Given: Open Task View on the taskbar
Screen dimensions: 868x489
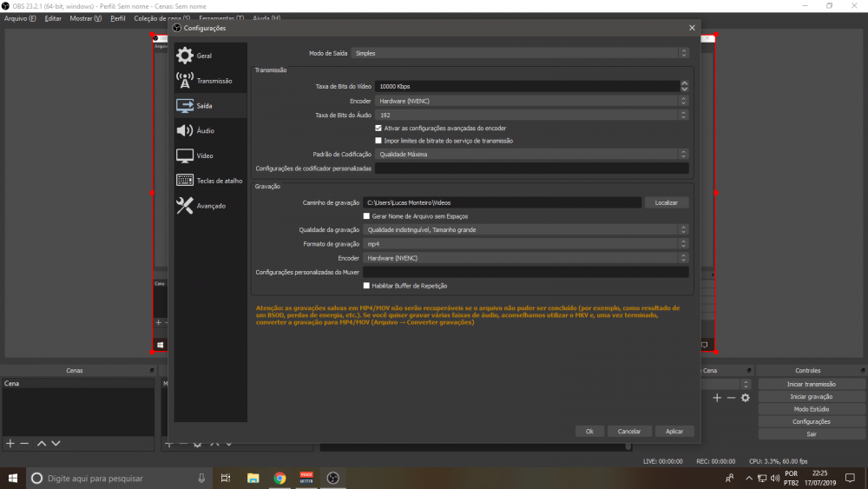Looking at the screenshot, I should pos(226,478).
